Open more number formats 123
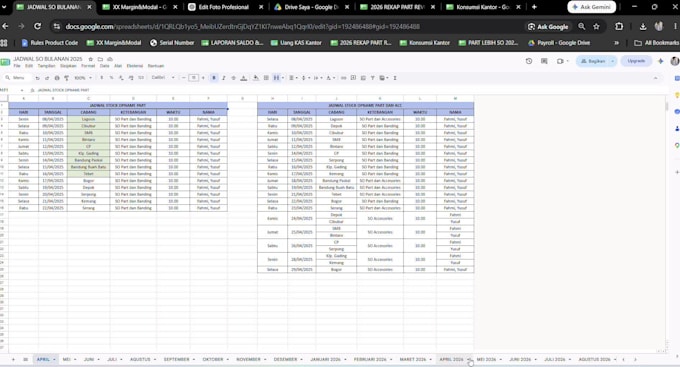The width and height of the screenshot is (680, 367). (x=141, y=78)
